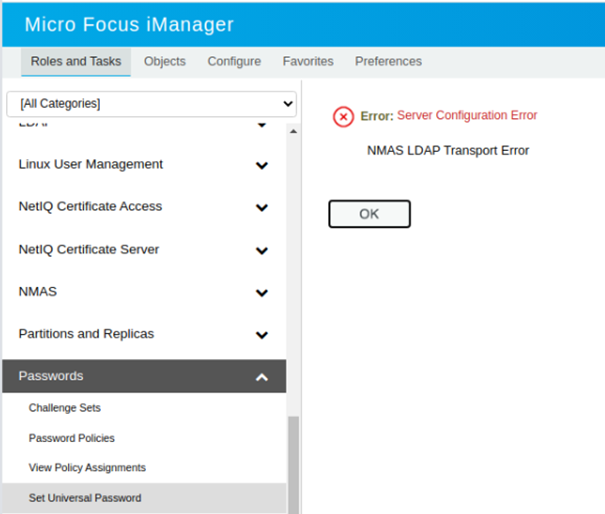This screenshot has width=605, height=514.
Task: Expand the Partitions and Replicas chevron
Action: coord(262,335)
